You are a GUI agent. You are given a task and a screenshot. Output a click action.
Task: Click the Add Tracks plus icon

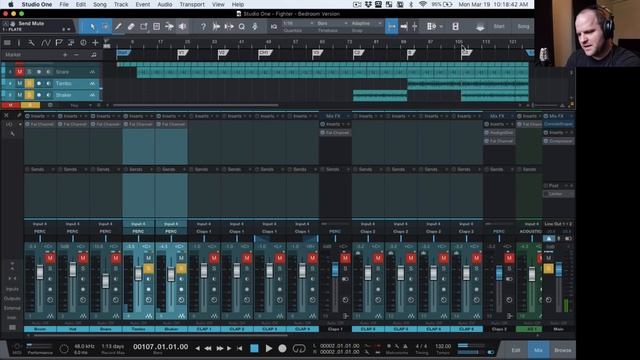click(95, 42)
